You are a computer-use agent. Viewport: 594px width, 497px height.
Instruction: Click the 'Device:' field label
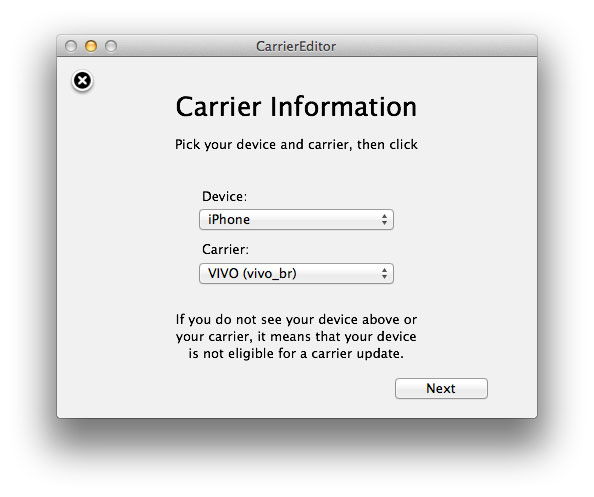click(224, 197)
